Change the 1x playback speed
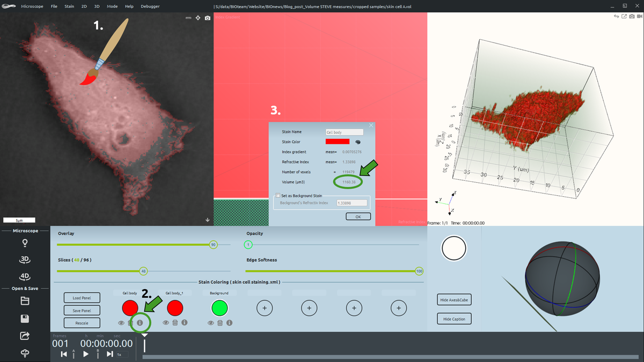The width and height of the screenshot is (644, 362). 119,354
